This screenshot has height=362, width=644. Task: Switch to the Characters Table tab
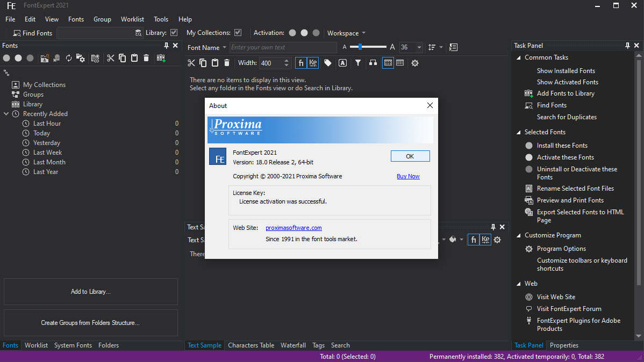tap(251, 345)
